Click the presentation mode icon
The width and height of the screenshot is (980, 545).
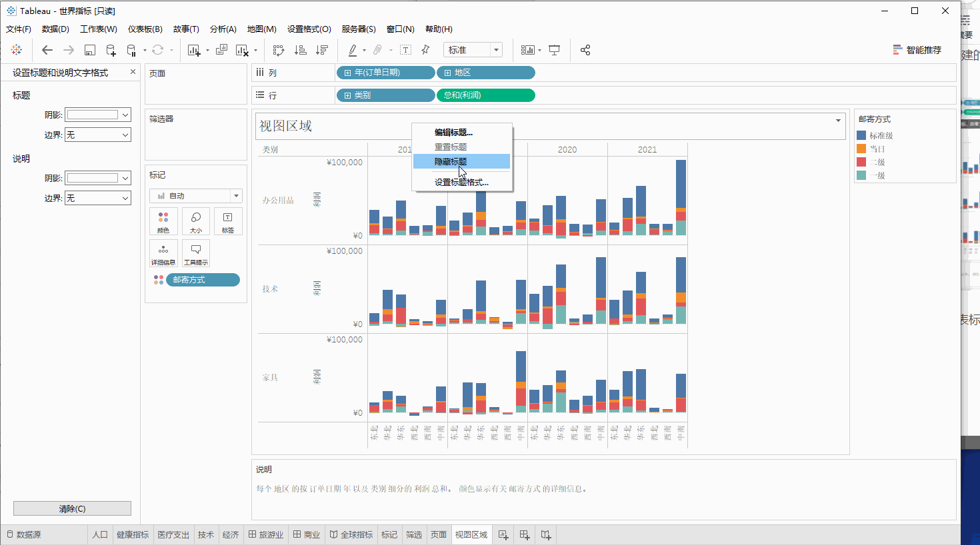click(x=554, y=50)
